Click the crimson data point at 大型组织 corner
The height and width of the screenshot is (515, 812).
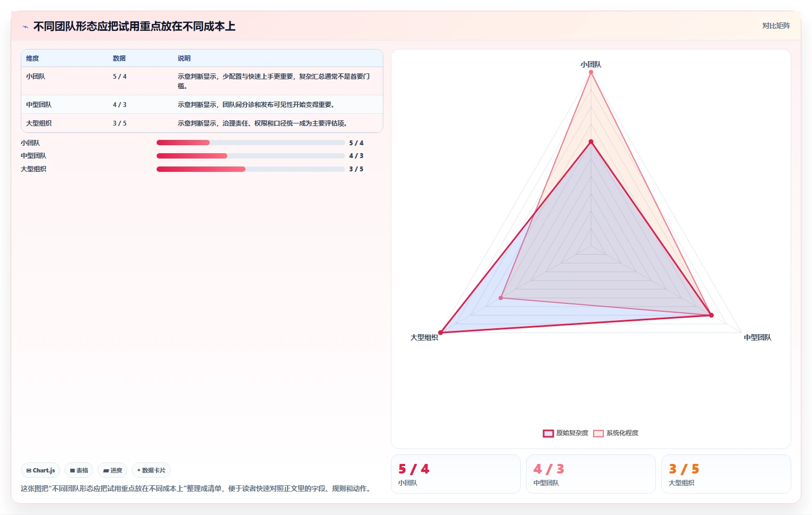440,333
